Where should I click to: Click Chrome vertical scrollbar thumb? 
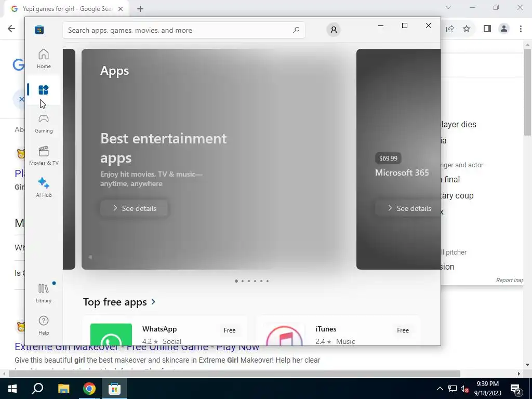coord(527,92)
